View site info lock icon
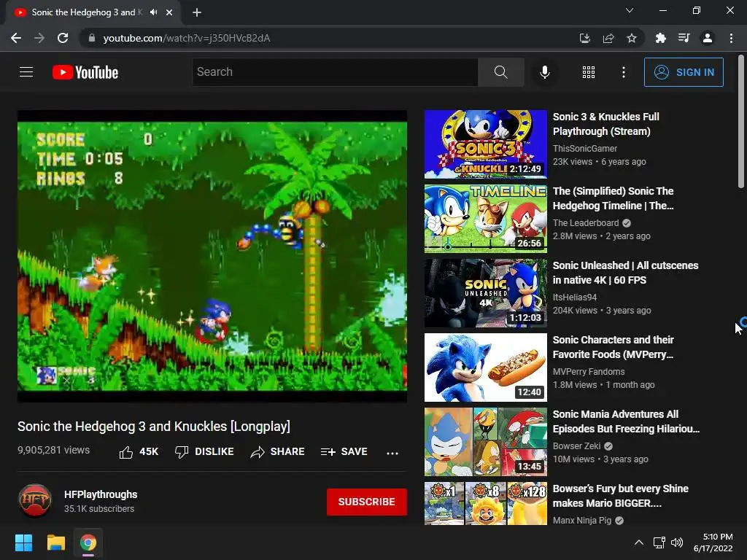Viewport: 747px width, 560px height. (x=92, y=38)
